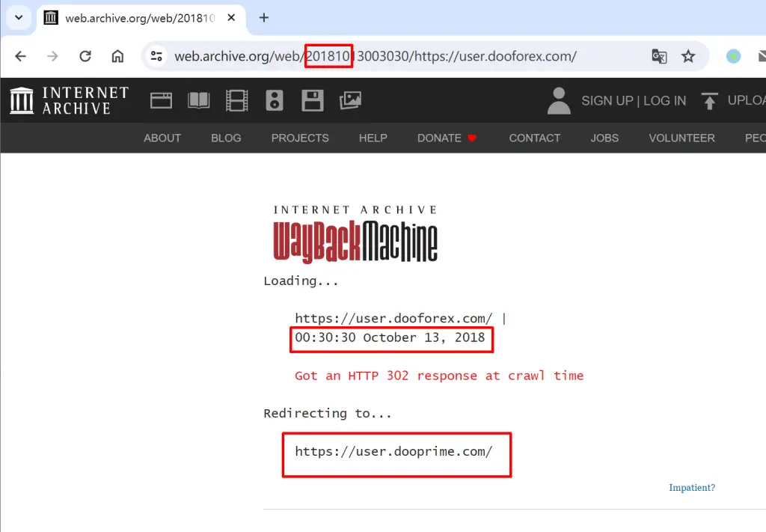Open the PROJECTS menu item

300,138
